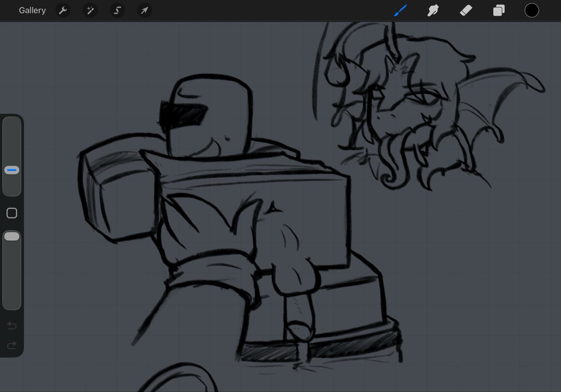This screenshot has height=392, width=561.
Task: Activate the Selection tool
Action: 117,10
